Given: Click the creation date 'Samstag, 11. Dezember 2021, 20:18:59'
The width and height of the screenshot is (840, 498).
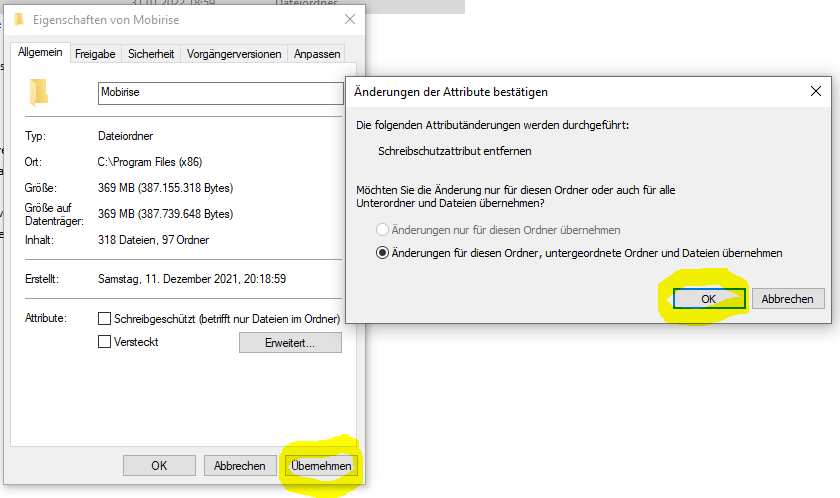Looking at the screenshot, I should click(192, 279).
